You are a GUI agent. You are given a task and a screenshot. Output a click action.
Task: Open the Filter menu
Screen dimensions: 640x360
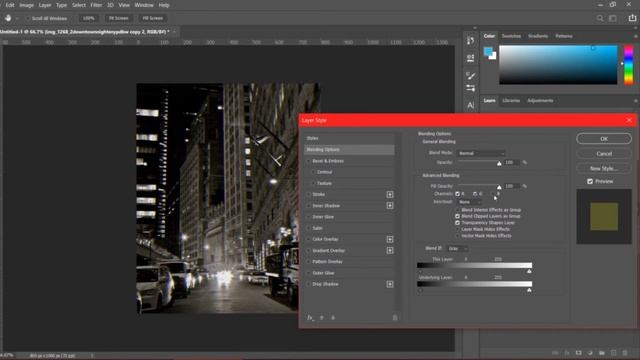(96, 5)
